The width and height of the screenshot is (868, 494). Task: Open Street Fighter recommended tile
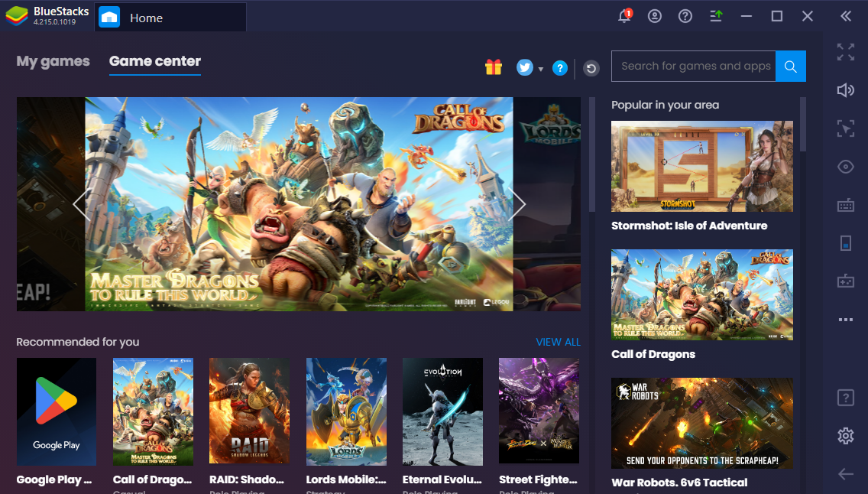[539, 411]
